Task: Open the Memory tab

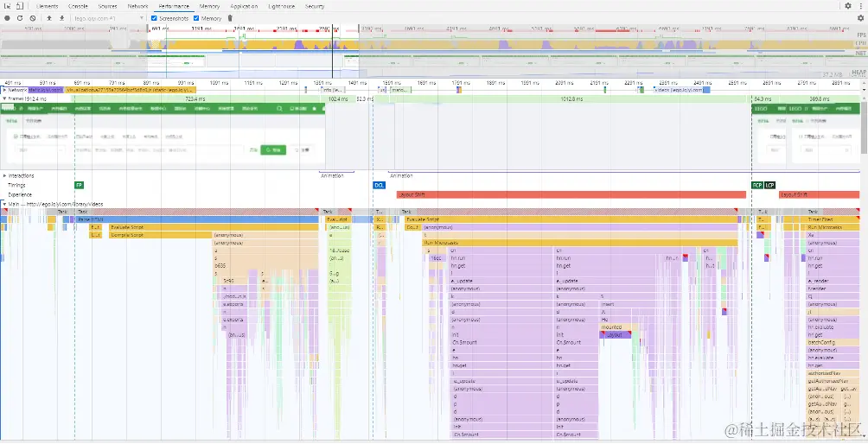Action: point(209,6)
